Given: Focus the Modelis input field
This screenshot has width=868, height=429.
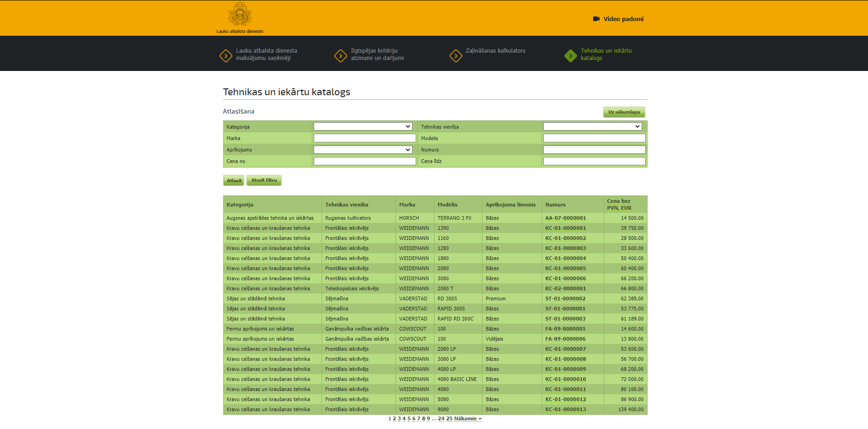Looking at the screenshot, I should click(x=595, y=138).
